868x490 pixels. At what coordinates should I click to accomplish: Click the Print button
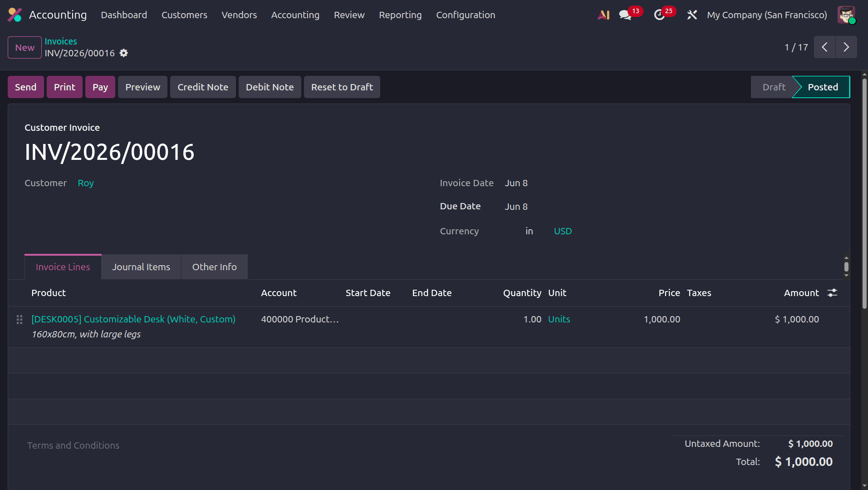pos(64,87)
